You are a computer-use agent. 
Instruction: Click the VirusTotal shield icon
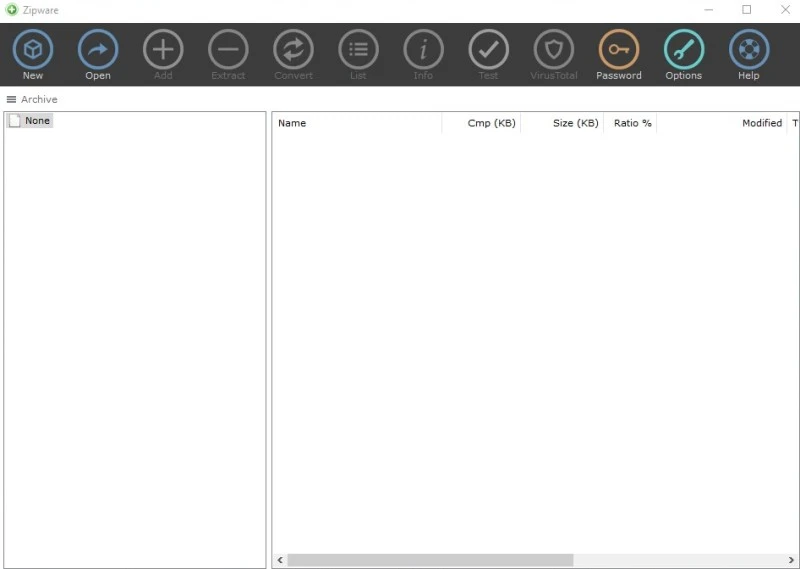click(554, 50)
